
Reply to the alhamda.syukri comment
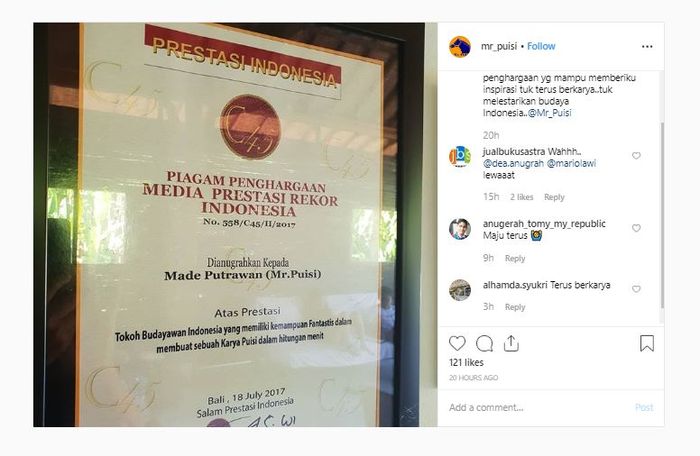(515, 307)
